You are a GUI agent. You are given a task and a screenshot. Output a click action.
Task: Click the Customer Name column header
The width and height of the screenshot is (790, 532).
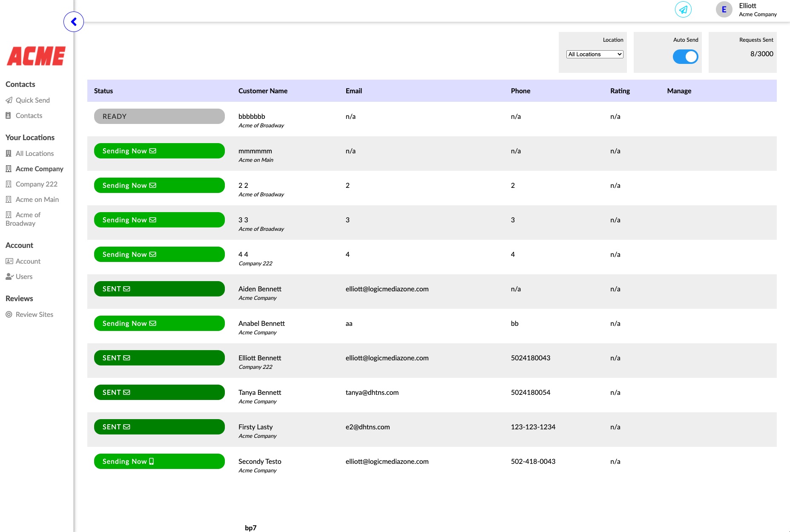(263, 91)
